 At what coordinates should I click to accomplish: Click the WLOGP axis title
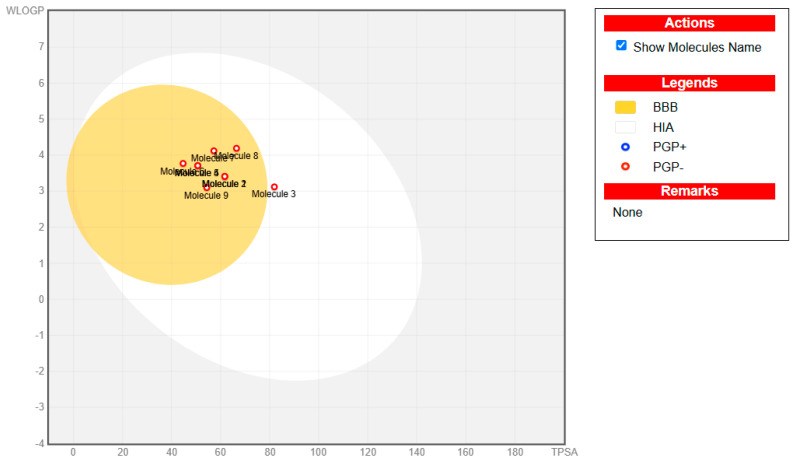click(x=25, y=11)
